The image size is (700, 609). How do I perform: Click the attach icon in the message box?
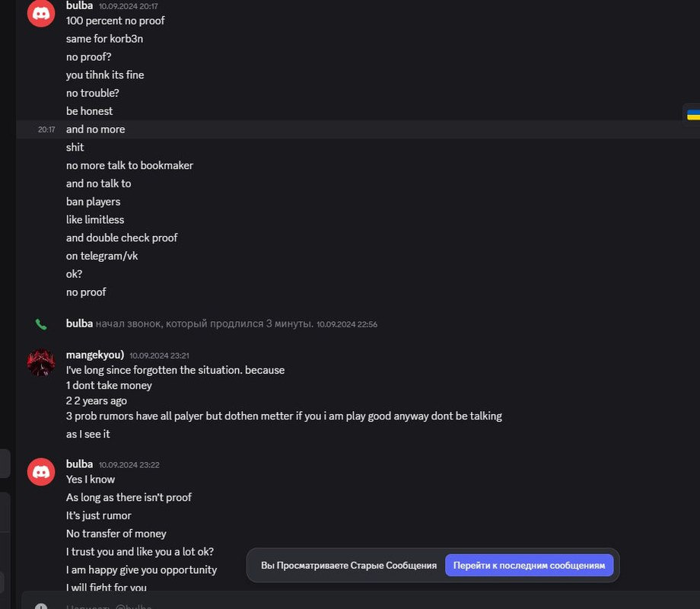41,607
